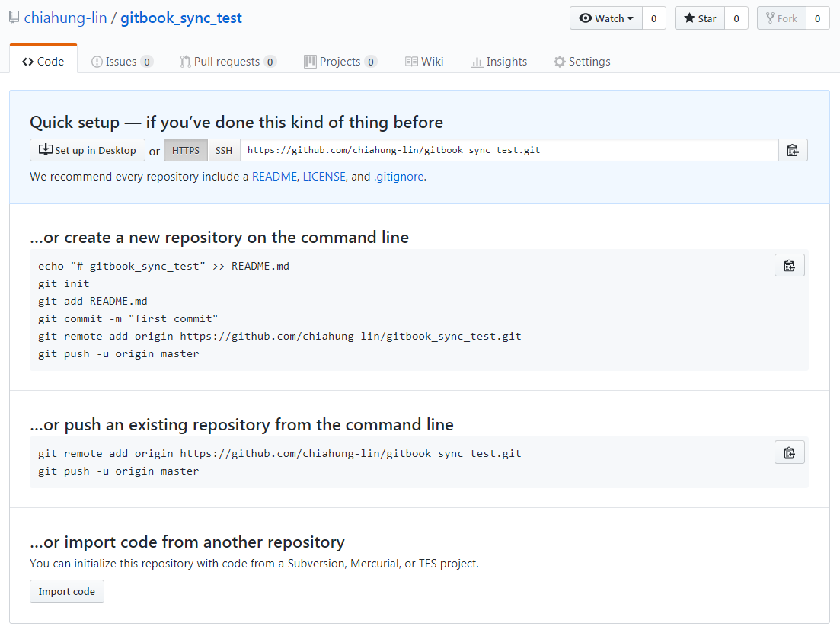Go to the Pull requests tab
840x636 pixels.
(228, 62)
